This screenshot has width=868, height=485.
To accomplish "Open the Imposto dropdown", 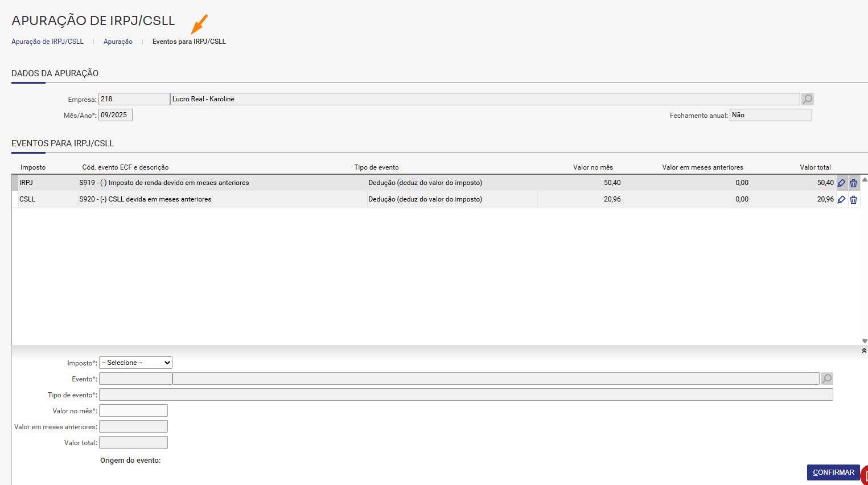I will point(135,363).
